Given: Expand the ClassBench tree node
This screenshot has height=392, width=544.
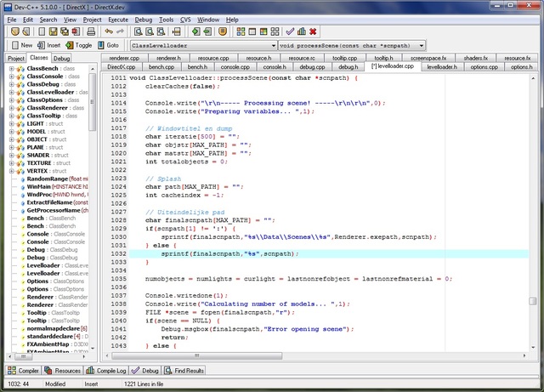Looking at the screenshot, I should pos(11,68).
